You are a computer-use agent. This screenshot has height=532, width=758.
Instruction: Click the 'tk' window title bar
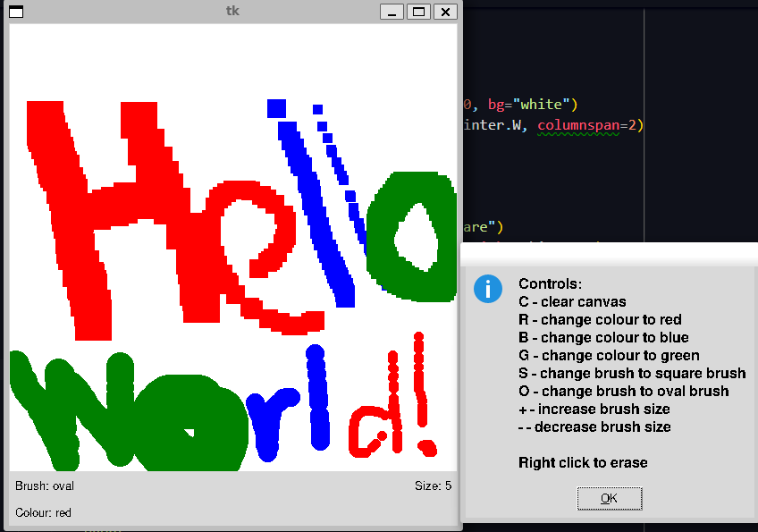click(x=232, y=12)
